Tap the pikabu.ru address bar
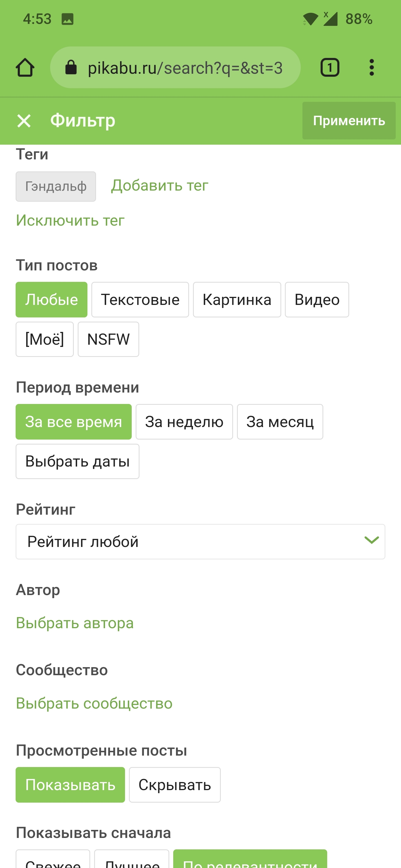 click(x=175, y=67)
